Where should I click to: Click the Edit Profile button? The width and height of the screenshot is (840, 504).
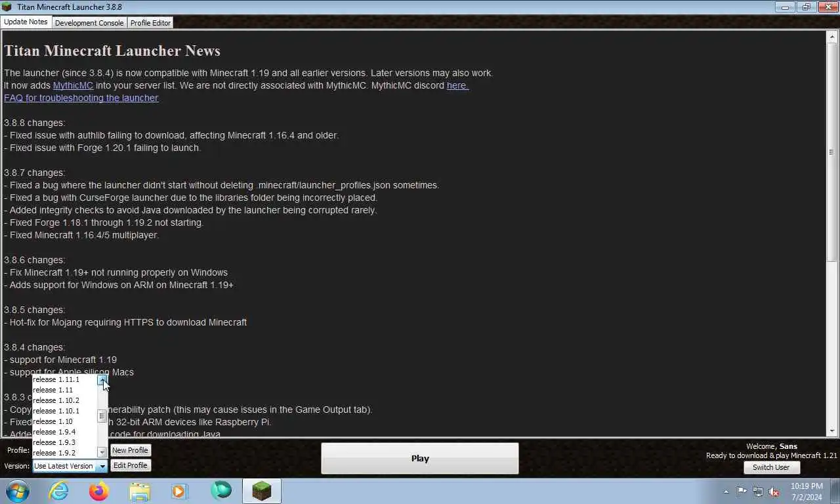(130, 465)
